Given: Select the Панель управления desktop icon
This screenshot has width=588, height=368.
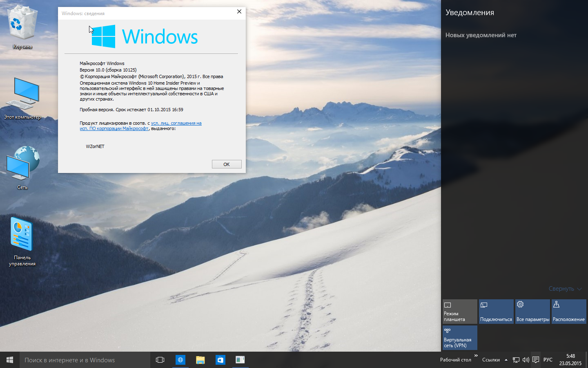Looking at the screenshot, I should click(22, 242).
